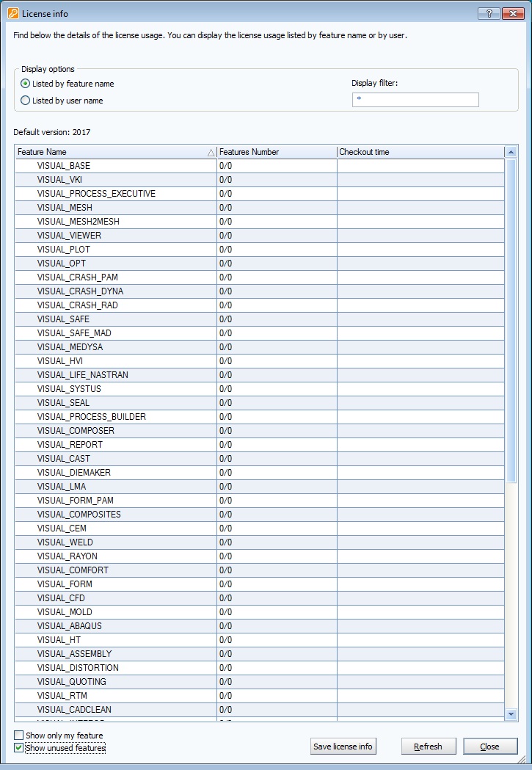The width and height of the screenshot is (532, 770).
Task: Select the VISUAL_CAST row
Action: pos(260,459)
